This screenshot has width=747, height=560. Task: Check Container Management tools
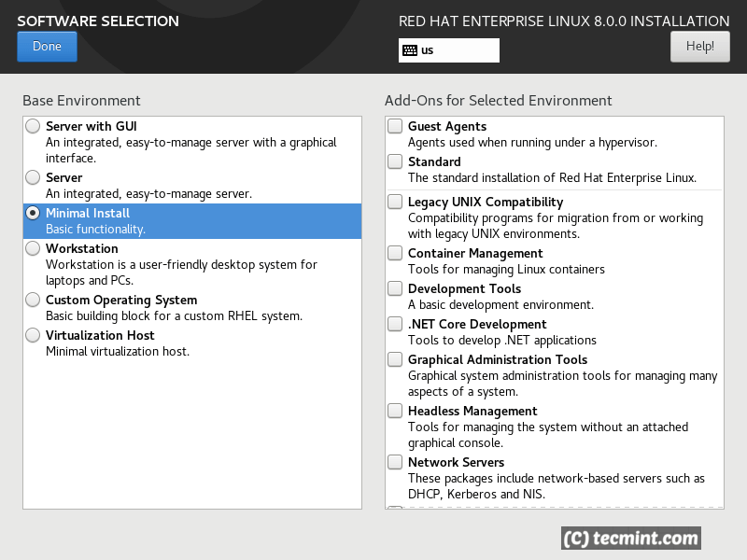click(394, 253)
